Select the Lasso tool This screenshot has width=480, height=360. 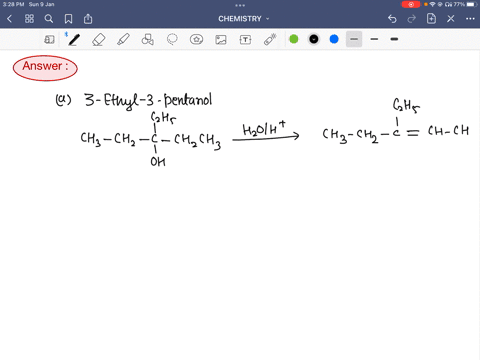(x=172, y=40)
